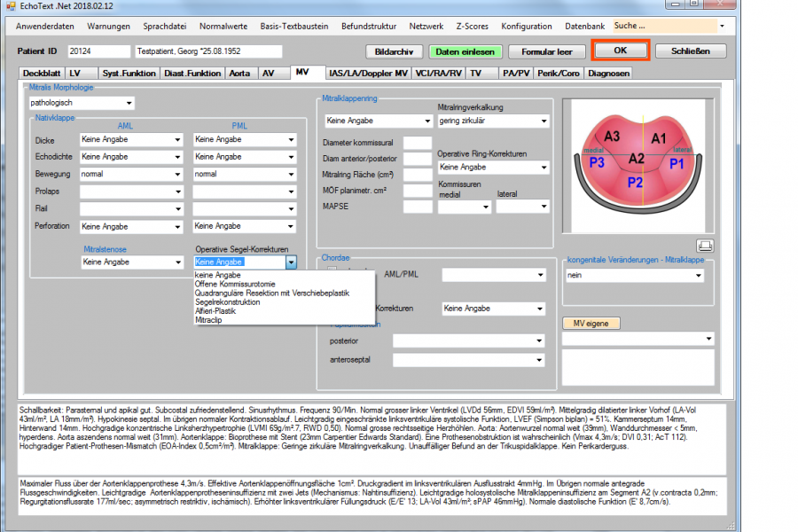This screenshot has height=532, width=798.
Task: Expand the AML Perforation dropdown
Action: point(131,227)
